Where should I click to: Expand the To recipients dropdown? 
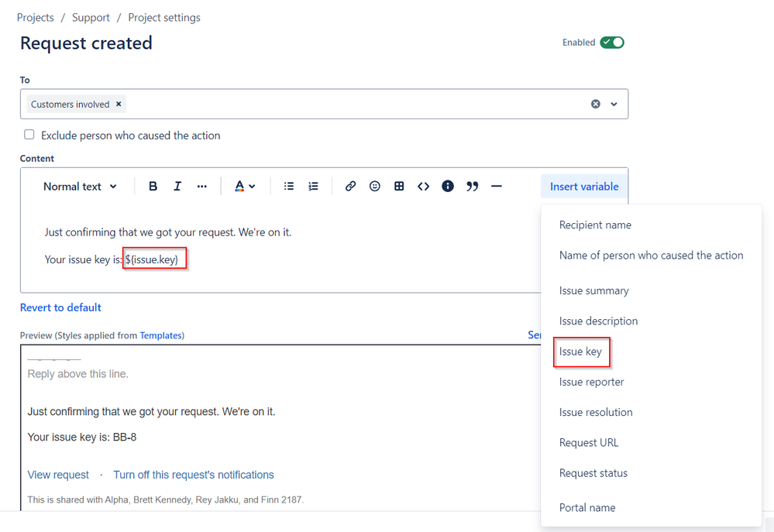click(614, 104)
